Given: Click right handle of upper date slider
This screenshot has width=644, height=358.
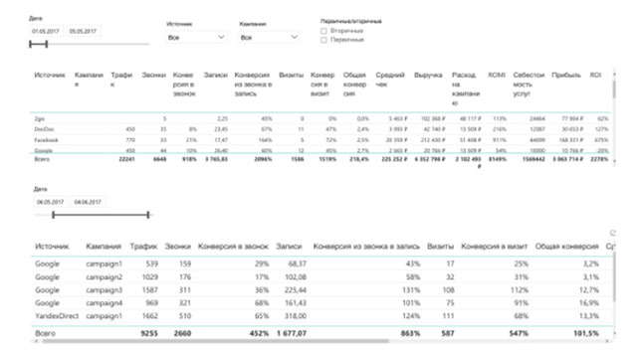Looking at the screenshot, I should click(47, 44).
